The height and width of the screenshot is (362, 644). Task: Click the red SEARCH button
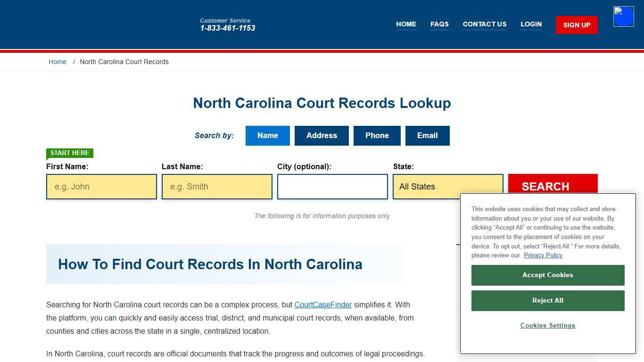(x=545, y=186)
